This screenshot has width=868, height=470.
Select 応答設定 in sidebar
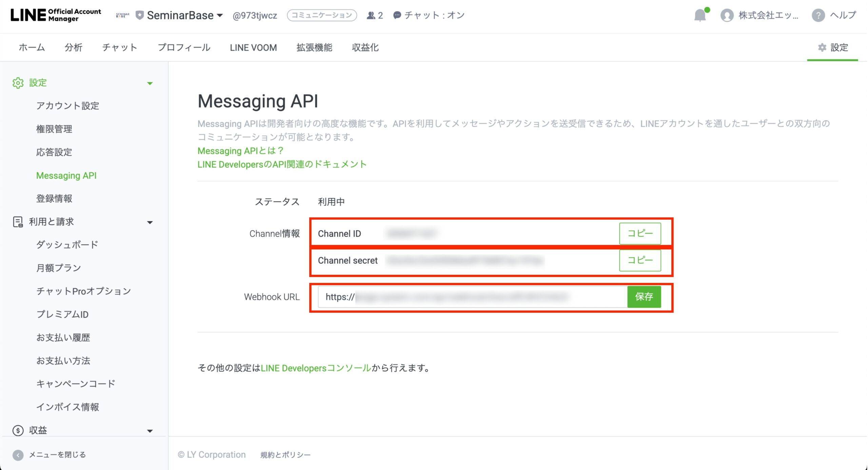[x=54, y=152]
